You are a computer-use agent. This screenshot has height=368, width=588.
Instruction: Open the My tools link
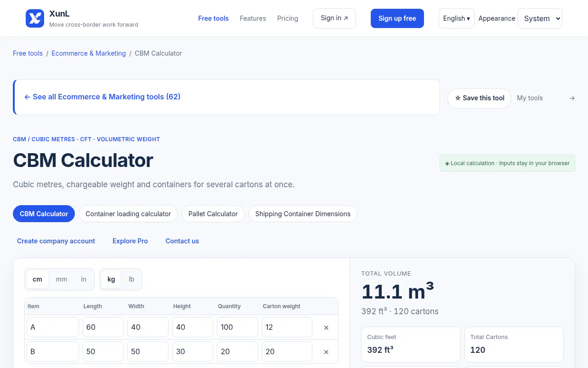coord(530,98)
